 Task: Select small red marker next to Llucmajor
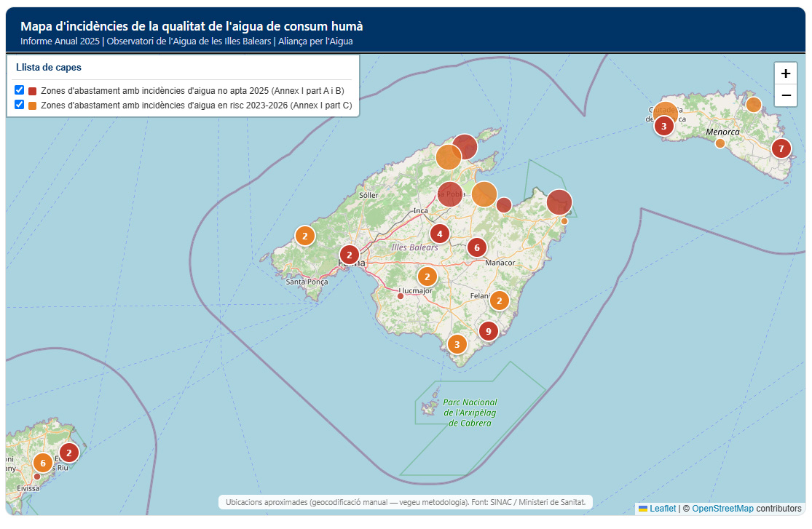(x=401, y=296)
